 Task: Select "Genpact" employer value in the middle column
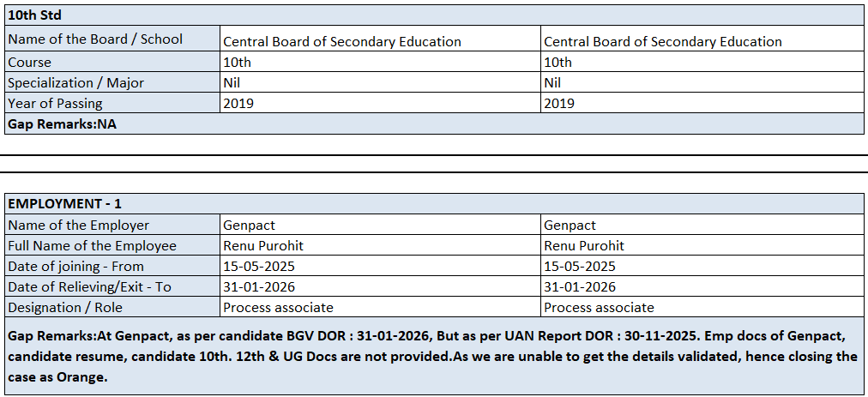coord(250,226)
